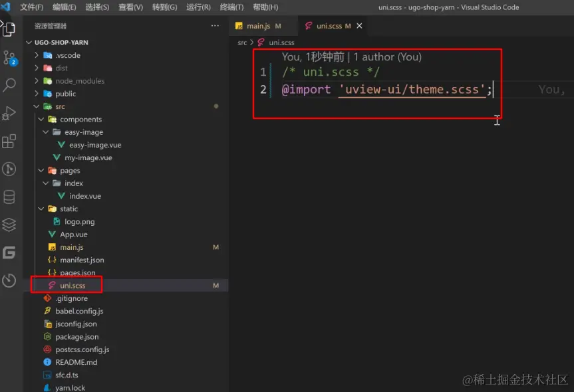Open index.vue file
The height and width of the screenshot is (392, 574).
click(85, 196)
